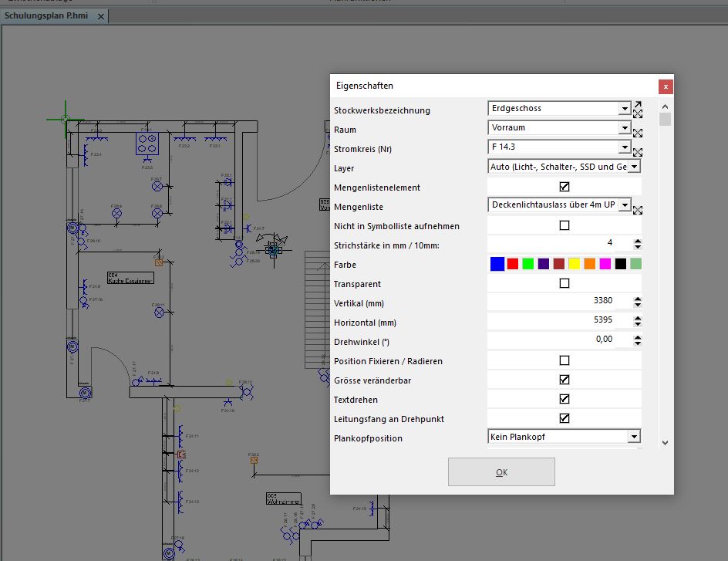
Task: Close the Eigenschaften dialog with red X
Action: (666, 86)
